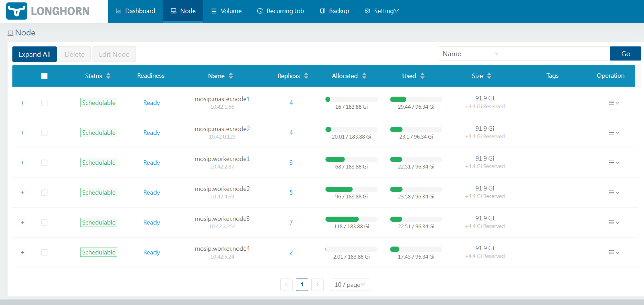This screenshot has height=305, width=644.
Task: Click the Delete button
Action: [75, 54]
